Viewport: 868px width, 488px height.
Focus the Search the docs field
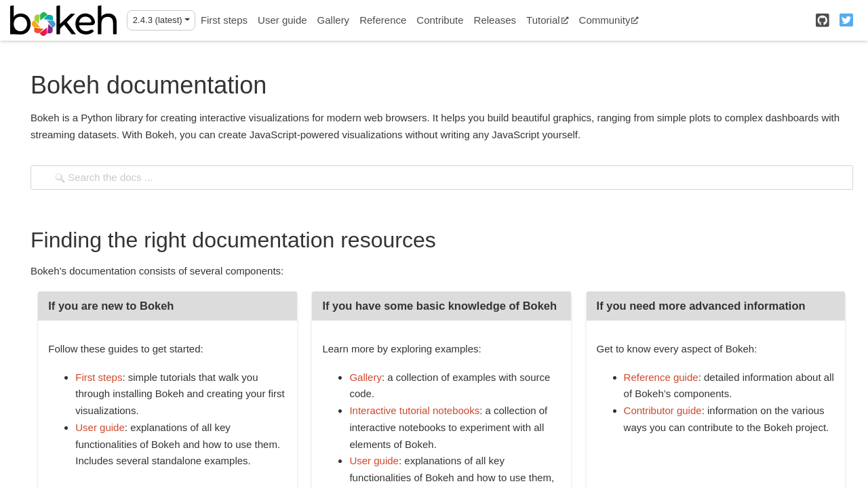tap(441, 178)
